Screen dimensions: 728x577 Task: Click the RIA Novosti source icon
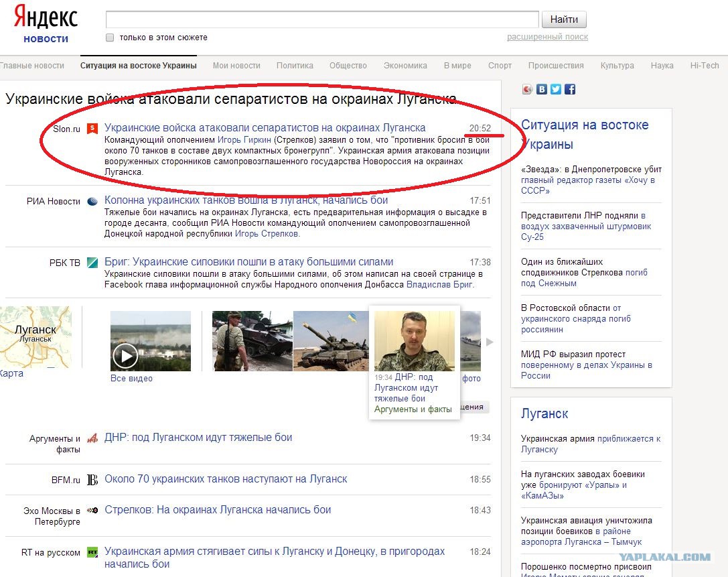(x=92, y=201)
